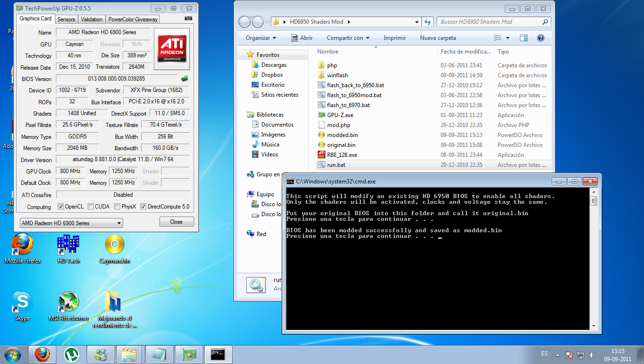Uncheck DirectCompute 5.0 checkbox
This screenshot has height=364, width=644.
(x=143, y=207)
